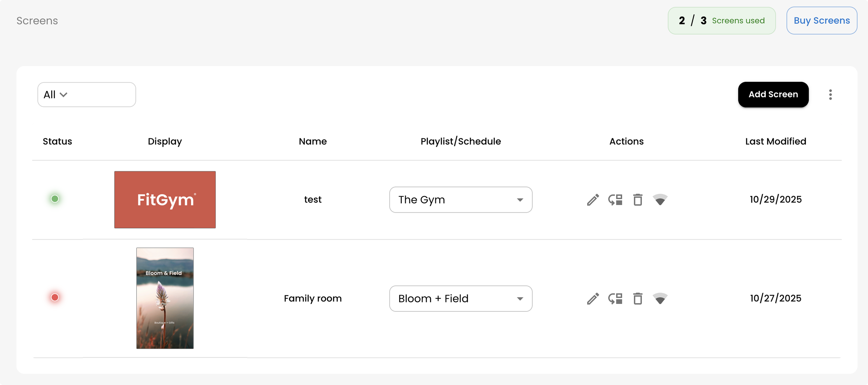Edit Family room screen with pencil icon
This screenshot has width=868, height=385.
pyautogui.click(x=593, y=299)
